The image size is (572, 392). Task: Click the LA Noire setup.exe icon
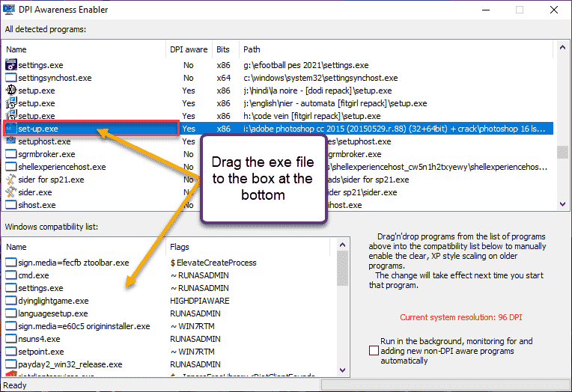click(x=11, y=90)
